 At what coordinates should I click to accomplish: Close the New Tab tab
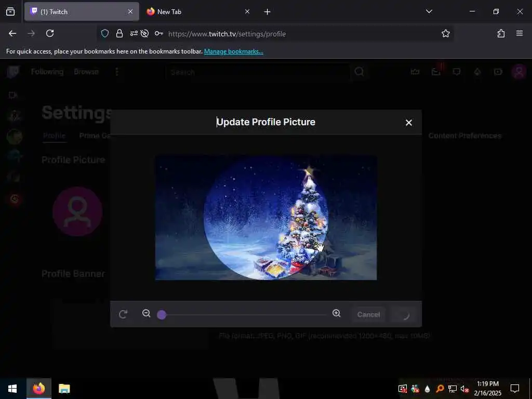[x=247, y=11]
